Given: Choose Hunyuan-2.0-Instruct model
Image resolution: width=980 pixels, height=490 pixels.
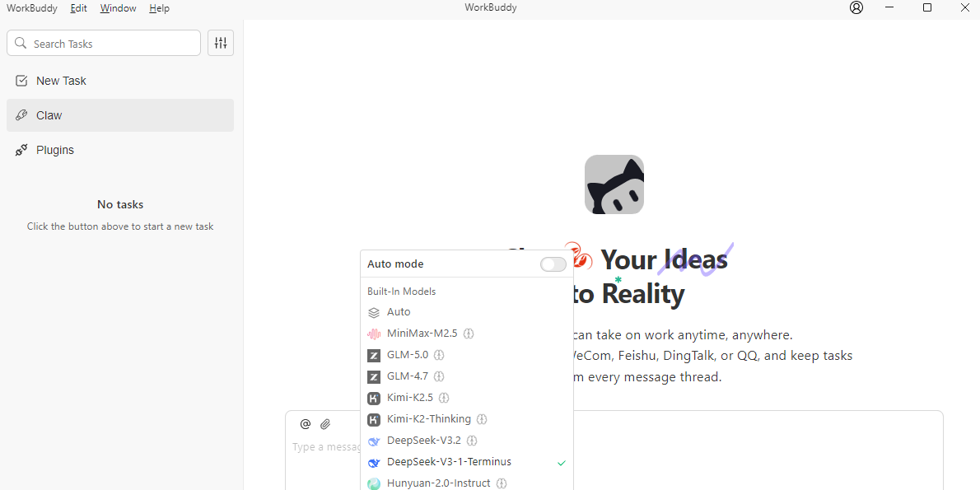Looking at the screenshot, I should (x=438, y=483).
